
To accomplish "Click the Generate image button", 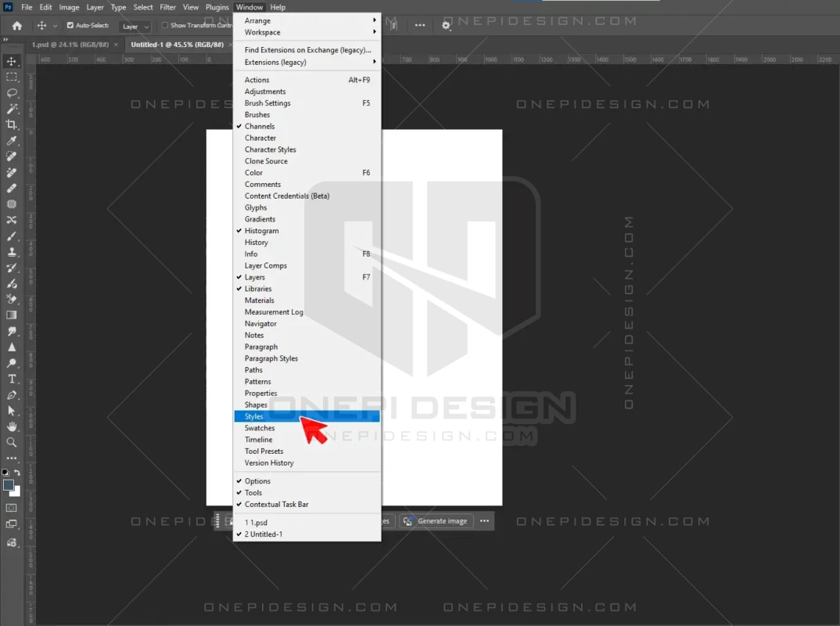I will (436, 521).
